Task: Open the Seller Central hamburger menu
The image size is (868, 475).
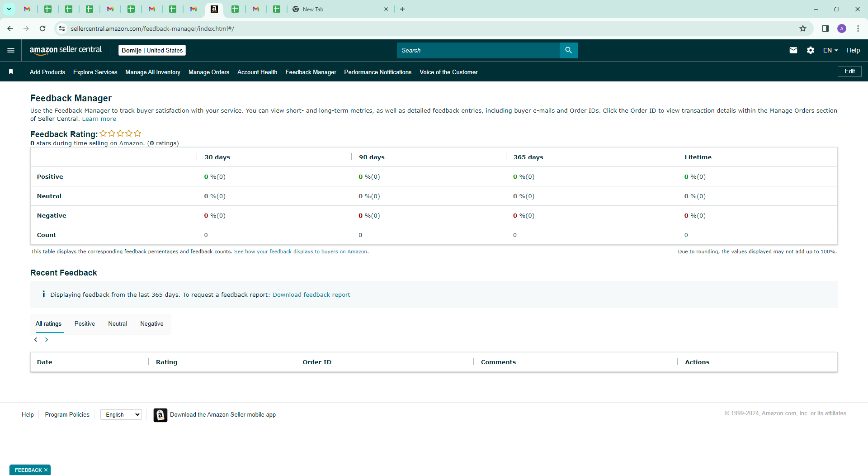Action: click(x=11, y=50)
